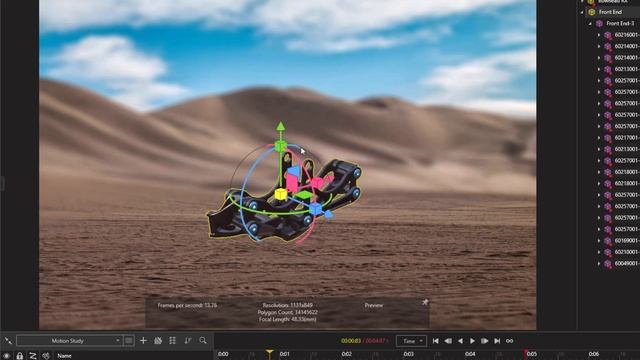This screenshot has width=640, height=360.
Task: Click the gear-like icon before Name column
Action: [x=46, y=356]
